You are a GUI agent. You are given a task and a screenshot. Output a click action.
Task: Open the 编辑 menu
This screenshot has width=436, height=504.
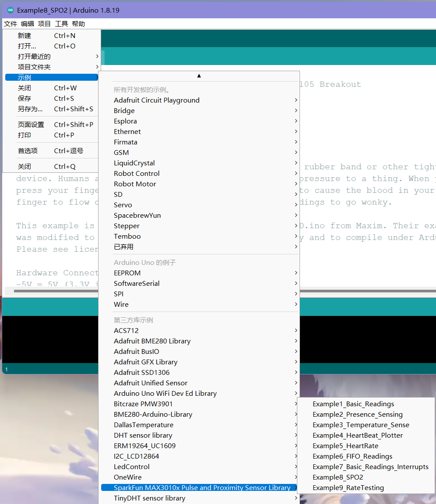27,24
